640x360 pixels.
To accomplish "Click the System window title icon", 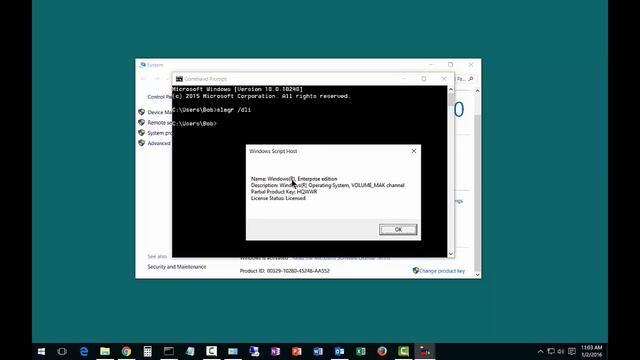I will point(142,65).
